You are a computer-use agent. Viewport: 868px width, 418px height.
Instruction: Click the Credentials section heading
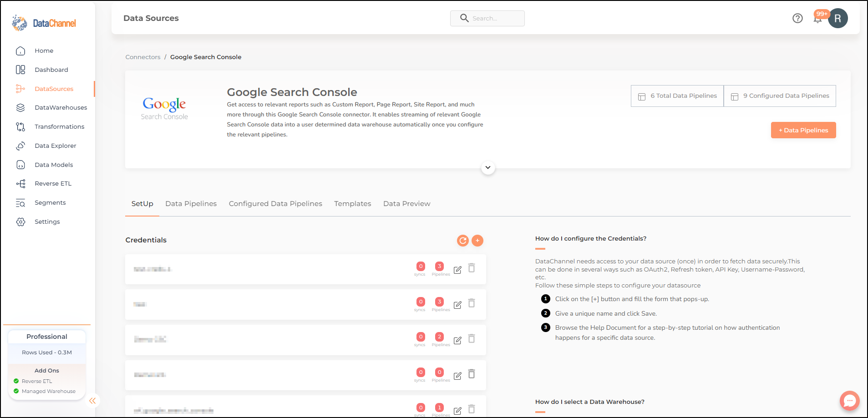(x=146, y=240)
